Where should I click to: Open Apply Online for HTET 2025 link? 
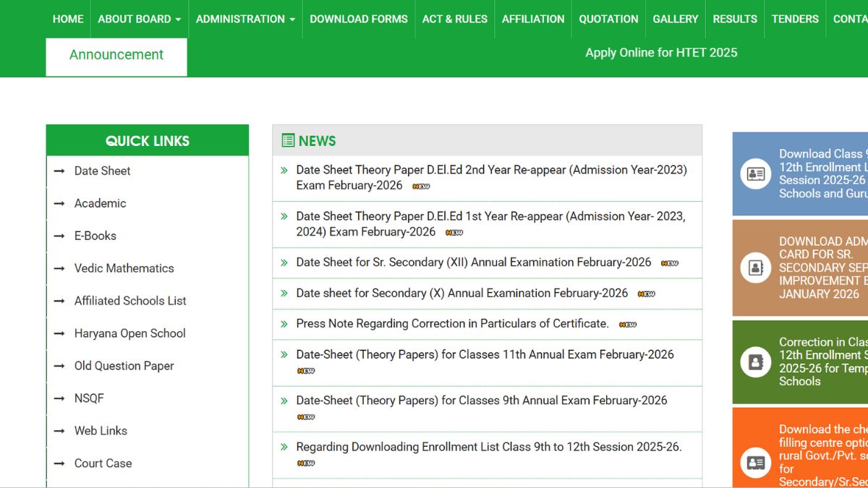click(661, 53)
